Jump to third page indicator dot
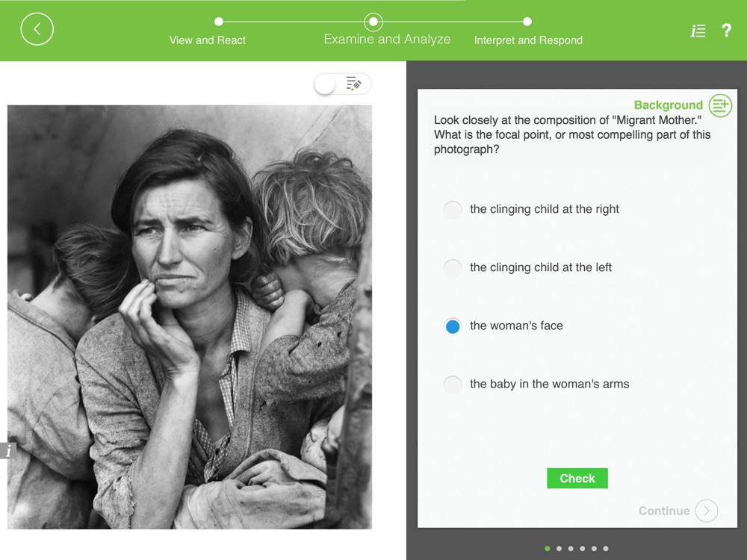 [571, 549]
